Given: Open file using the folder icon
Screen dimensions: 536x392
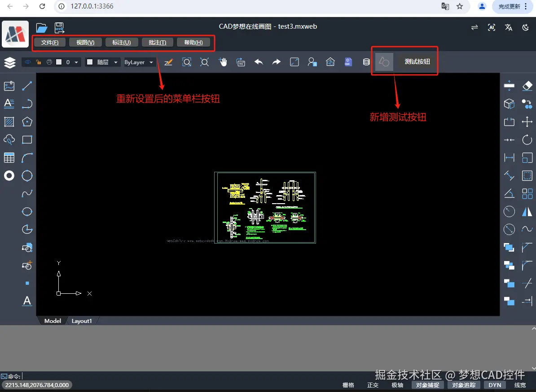Looking at the screenshot, I should click(x=42, y=28).
